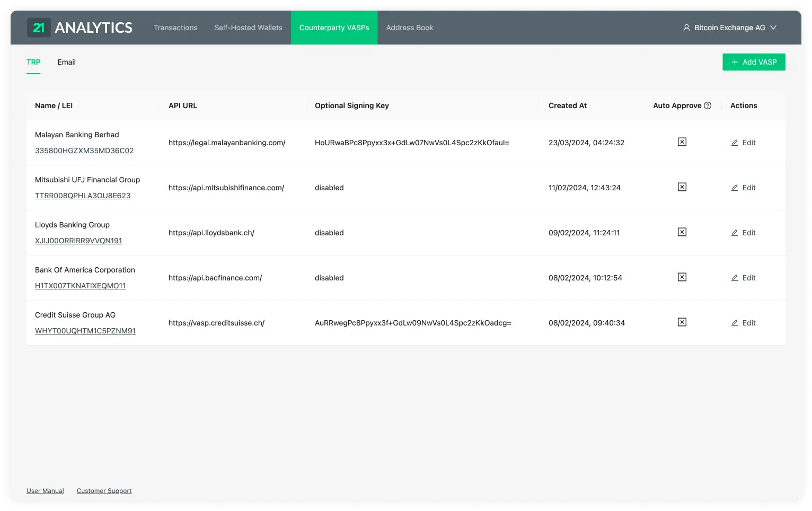Click the Created At column header

(568, 105)
